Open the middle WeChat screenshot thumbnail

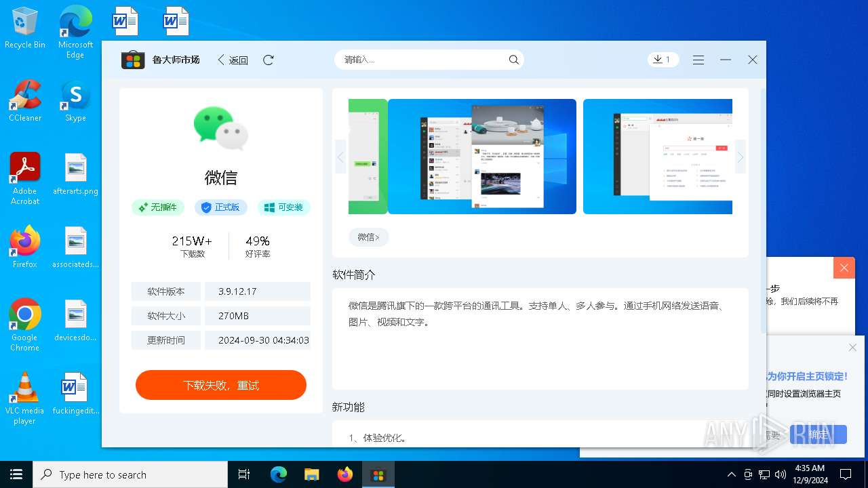coord(482,157)
